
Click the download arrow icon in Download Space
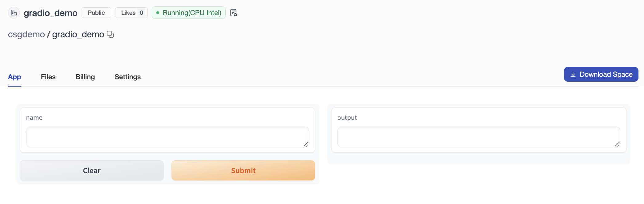[573, 74]
